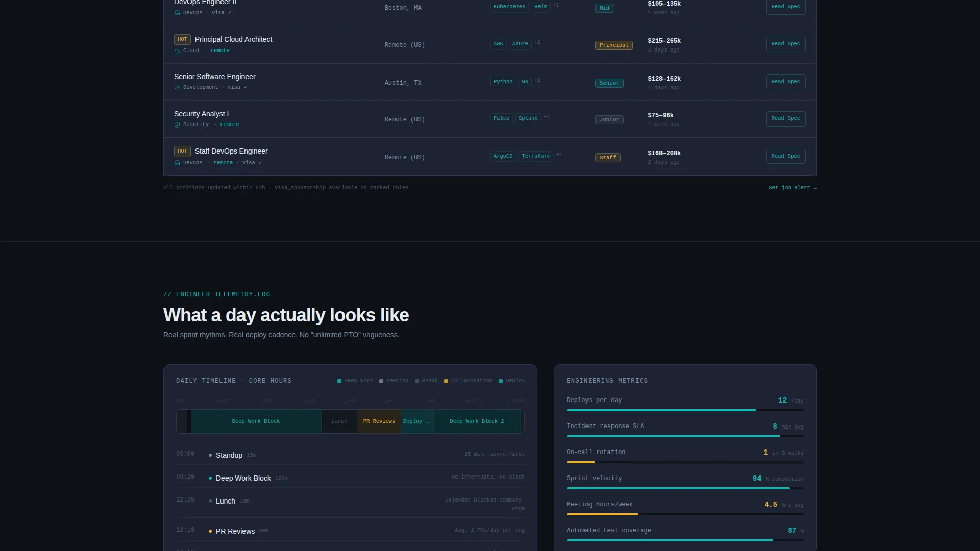Follow the Set job alert link
This screenshot has height=551, width=980.
coord(792,188)
